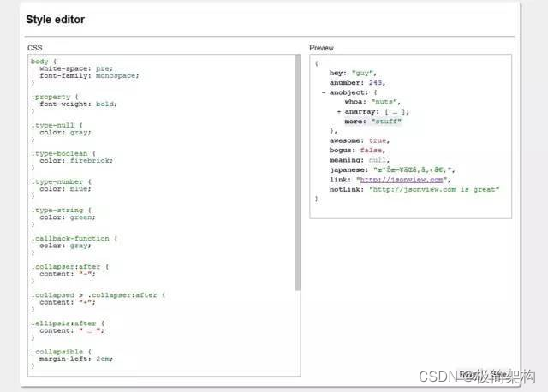Image resolution: width=548 pixels, height=392 pixels.
Task: Click the 'white-space: pre;' line in CSS editor
Action: (76, 68)
